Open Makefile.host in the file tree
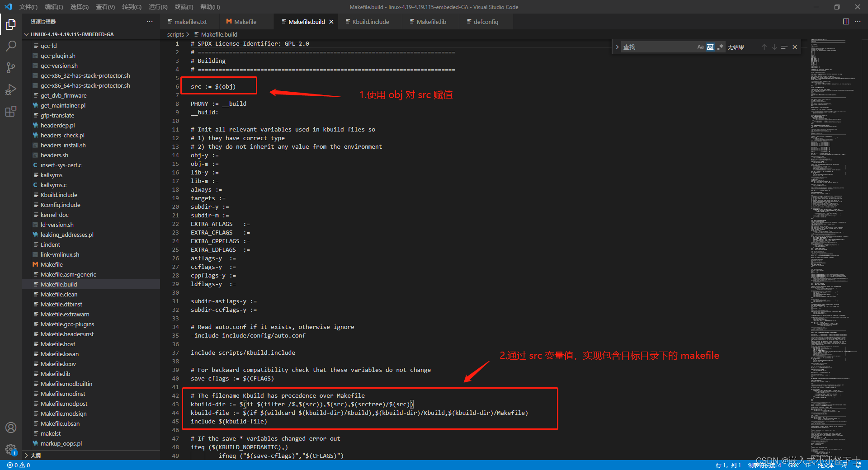 click(x=58, y=344)
